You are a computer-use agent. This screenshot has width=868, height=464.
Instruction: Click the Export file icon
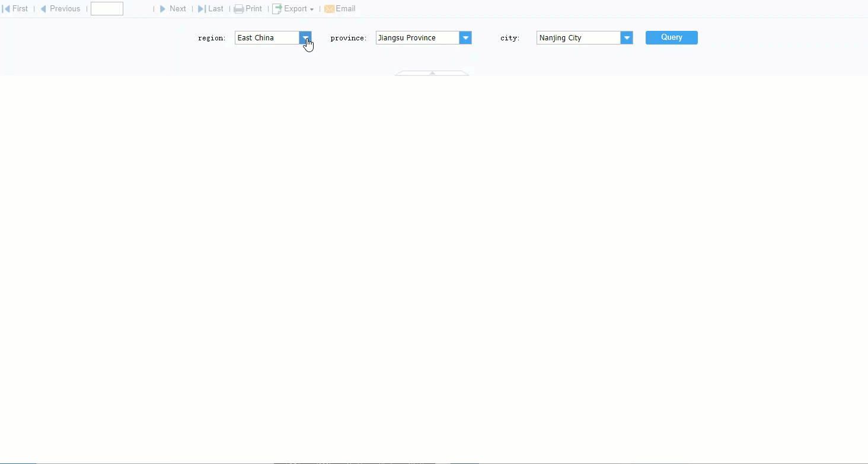click(x=276, y=8)
